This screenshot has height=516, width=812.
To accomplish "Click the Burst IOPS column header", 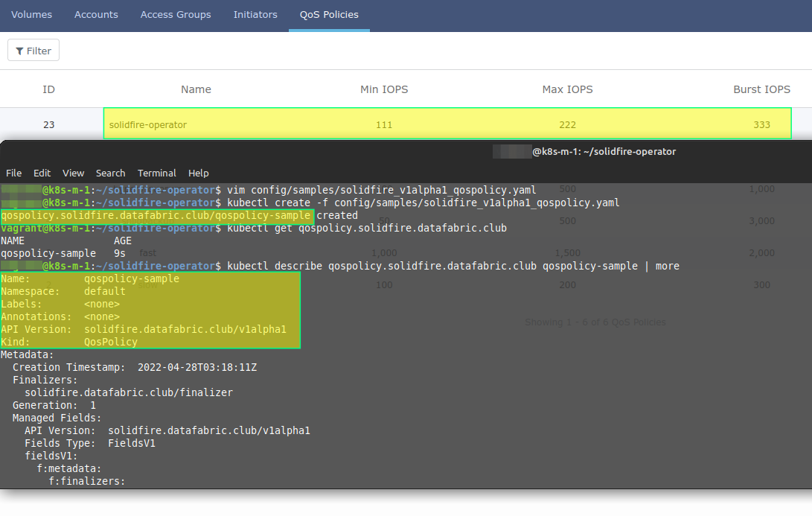I will click(x=762, y=89).
